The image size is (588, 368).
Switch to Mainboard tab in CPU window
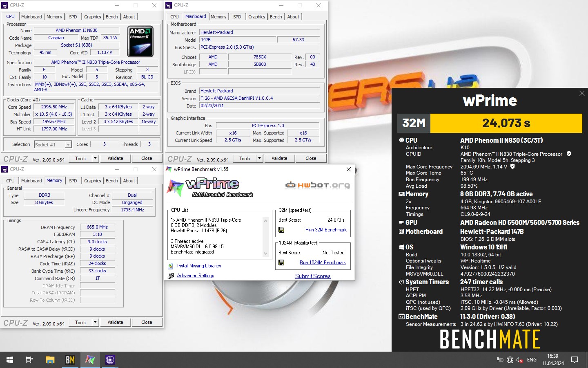click(x=31, y=17)
